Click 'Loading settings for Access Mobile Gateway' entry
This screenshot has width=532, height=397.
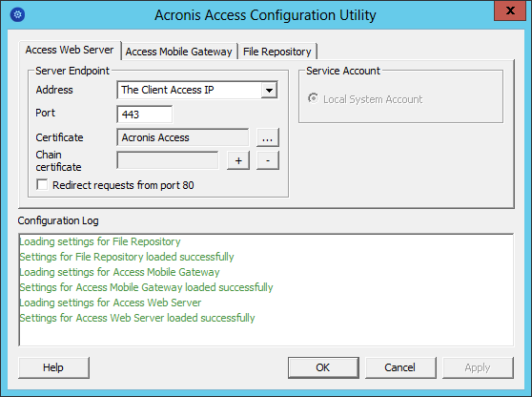click(119, 272)
